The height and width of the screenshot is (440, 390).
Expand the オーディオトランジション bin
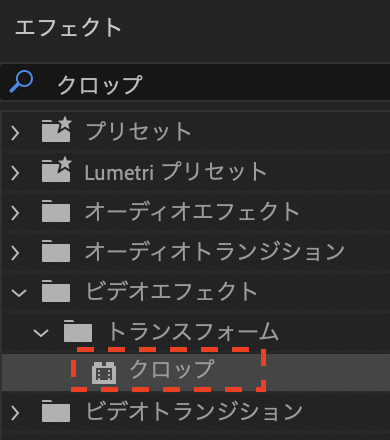15,253
